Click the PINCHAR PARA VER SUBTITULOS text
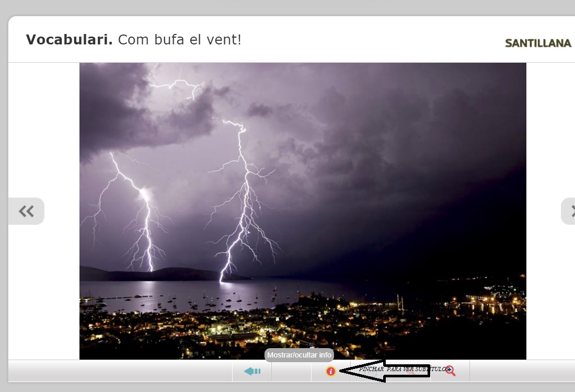Image resolution: width=575 pixels, height=392 pixels. (402, 368)
